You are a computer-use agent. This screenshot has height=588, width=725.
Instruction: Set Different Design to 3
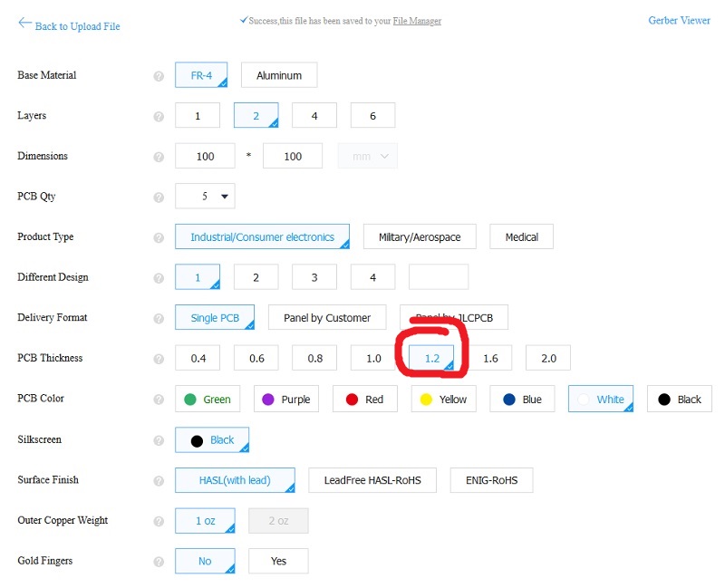314,277
